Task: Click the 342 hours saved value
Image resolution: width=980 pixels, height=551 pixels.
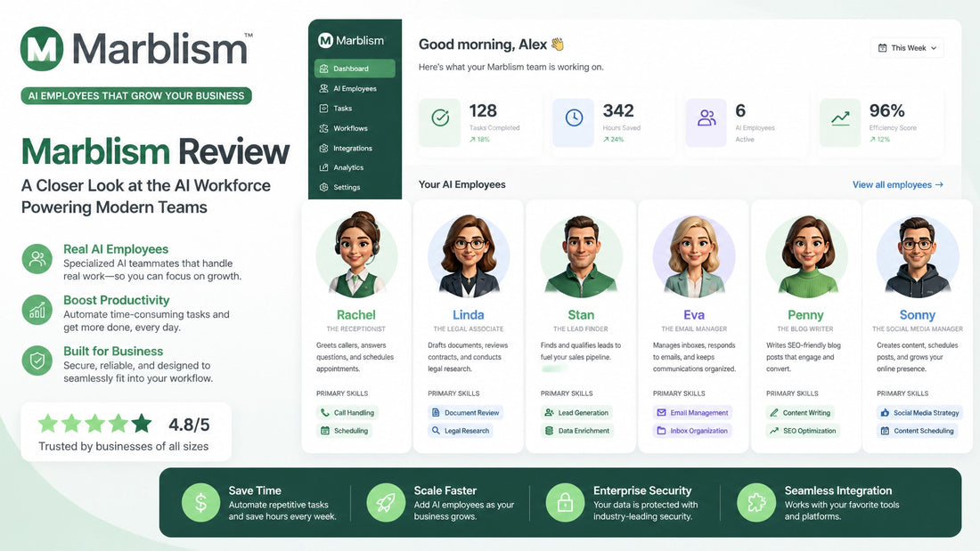Action: [618, 110]
